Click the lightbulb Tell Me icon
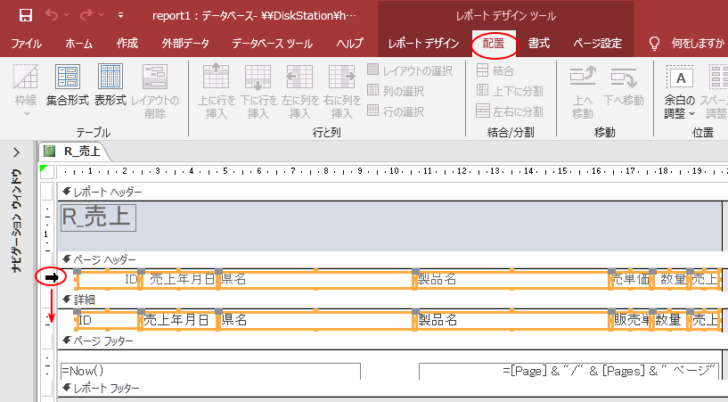This screenshot has width=728, height=402. pyautogui.click(x=654, y=44)
